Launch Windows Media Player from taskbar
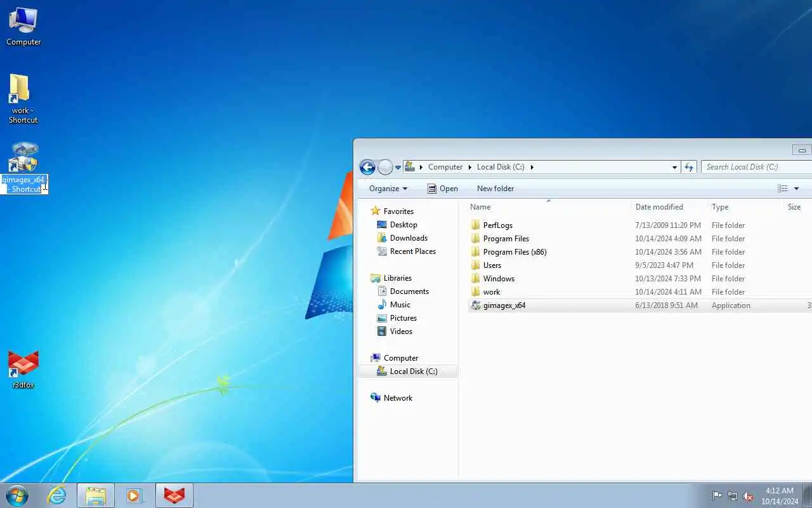 click(x=134, y=495)
